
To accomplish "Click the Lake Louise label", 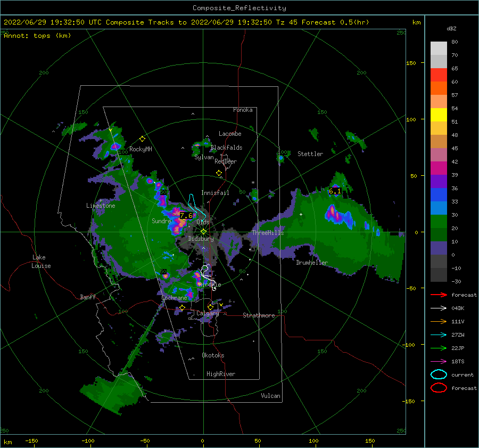I will pyautogui.click(x=42, y=262).
